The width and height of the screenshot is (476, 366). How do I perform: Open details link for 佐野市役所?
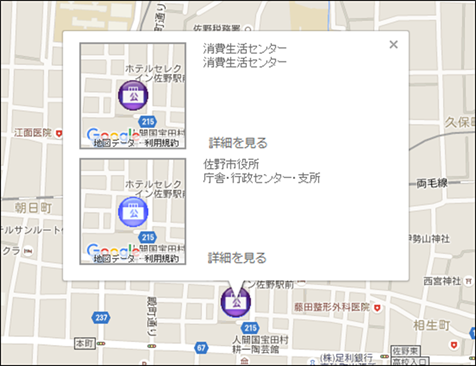point(237,258)
